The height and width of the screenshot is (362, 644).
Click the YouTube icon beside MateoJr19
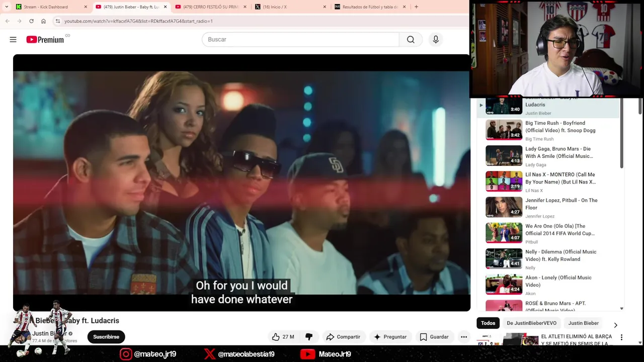307,354
